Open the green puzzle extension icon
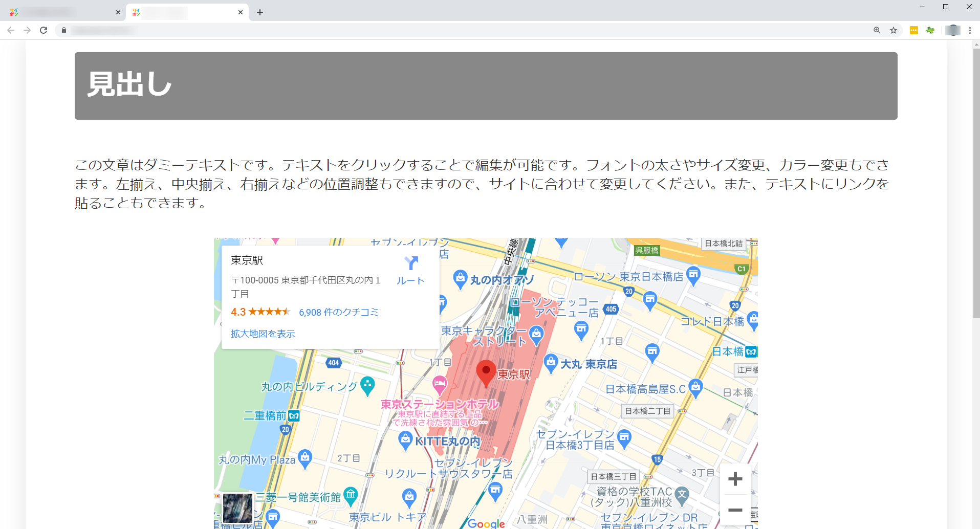 (x=930, y=30)
